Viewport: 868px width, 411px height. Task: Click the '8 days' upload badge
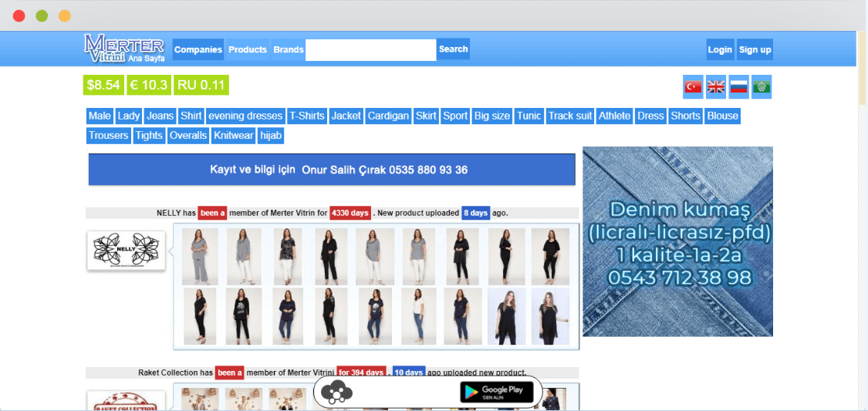pyautogui.click(x=475, y=213)
